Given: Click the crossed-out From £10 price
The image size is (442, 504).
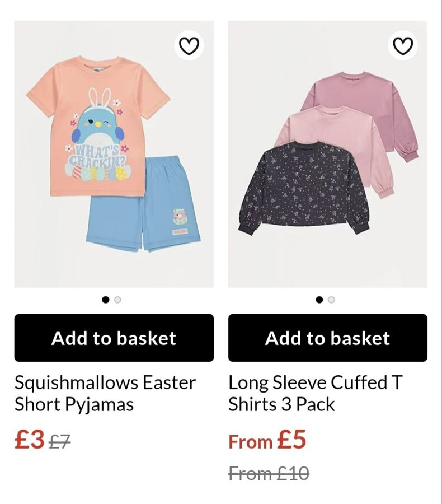Looking at the screenshot, I should coord(269,474).
